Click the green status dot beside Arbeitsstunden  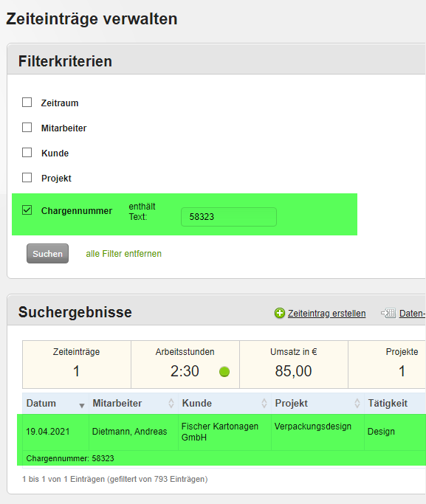[x=224, y=372]
